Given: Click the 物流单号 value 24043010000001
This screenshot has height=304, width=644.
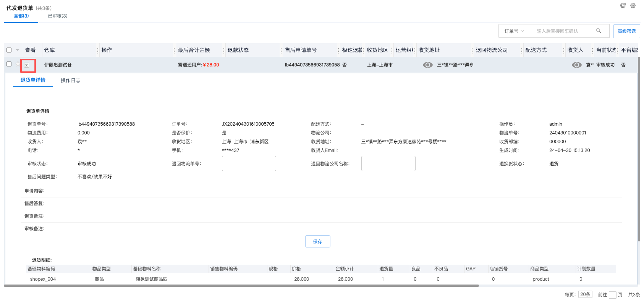Looking at the screenshot, I should click(568, 133).
